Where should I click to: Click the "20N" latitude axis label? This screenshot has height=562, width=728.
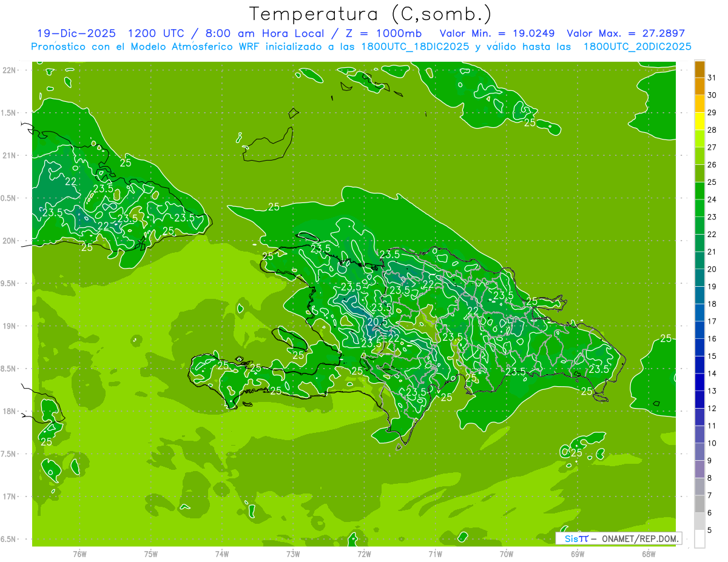coord(10,241)
